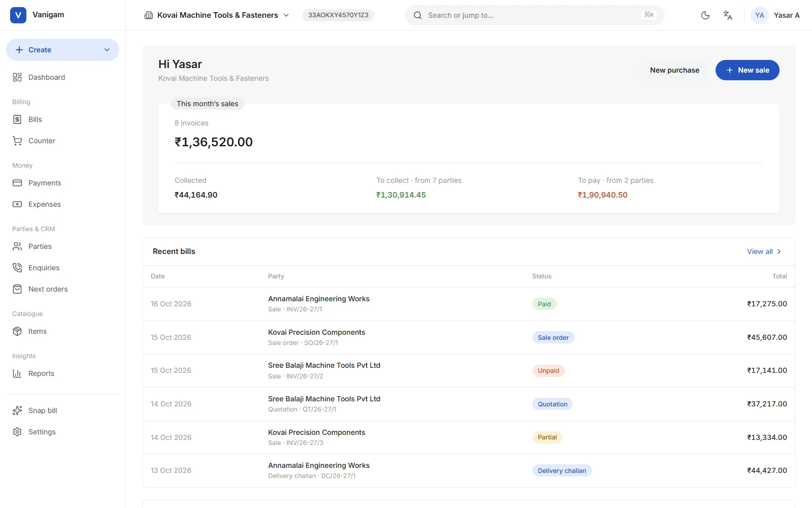Click the month sales total ₹1,36,520.00
Image resolution: width=812 pixels, height=508 pixels.
click(x=214, y=142)
